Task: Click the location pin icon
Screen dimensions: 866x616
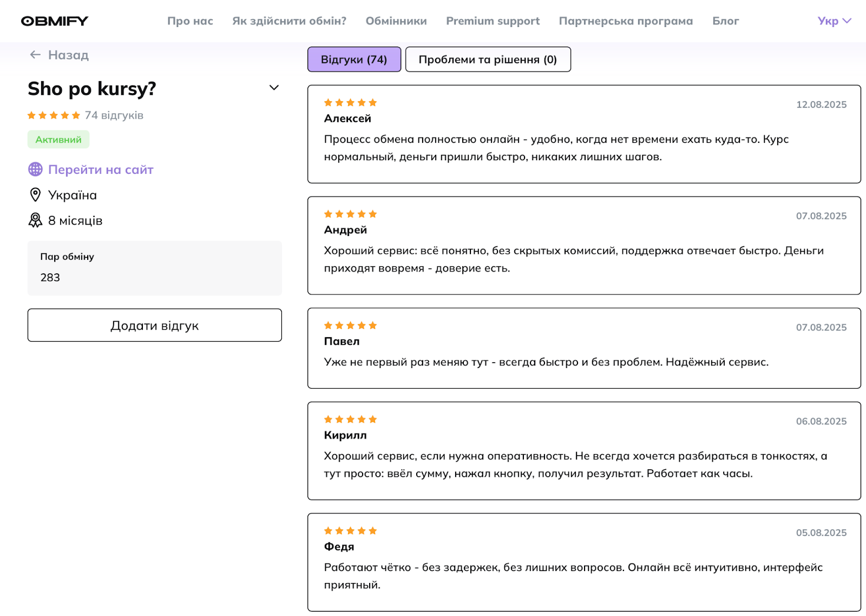Action: coord(35,195)
